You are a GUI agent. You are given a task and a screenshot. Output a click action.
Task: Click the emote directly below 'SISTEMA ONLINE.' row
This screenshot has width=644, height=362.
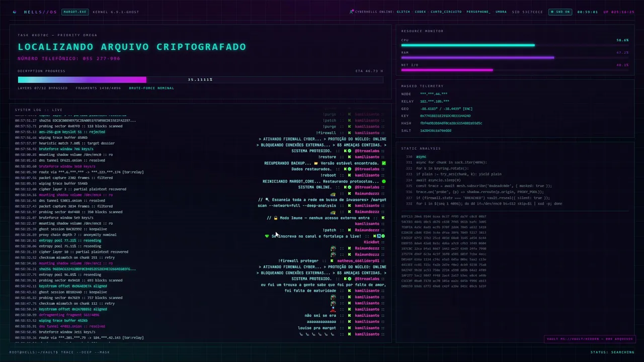tap(333, 194)
